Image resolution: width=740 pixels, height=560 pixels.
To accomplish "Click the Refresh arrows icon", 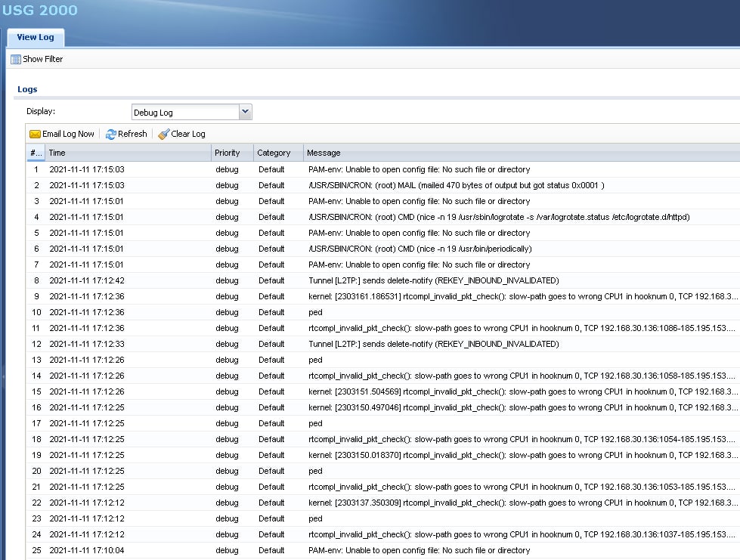I will pyautogui.click(x=111, y=134).
